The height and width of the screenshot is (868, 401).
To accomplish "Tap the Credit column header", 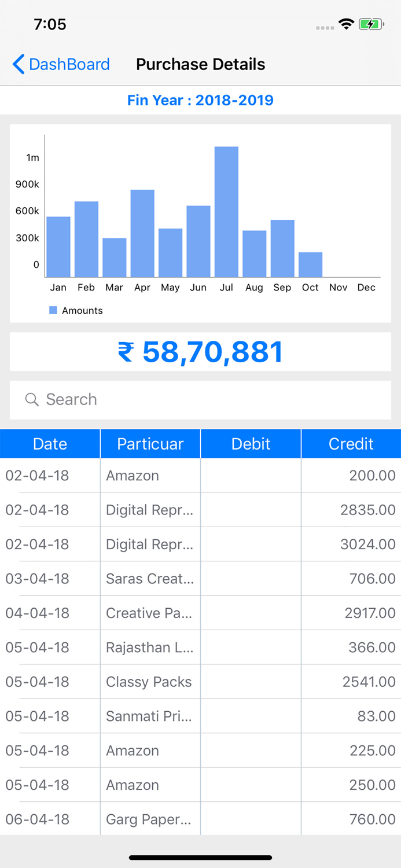I will point(351,444).
